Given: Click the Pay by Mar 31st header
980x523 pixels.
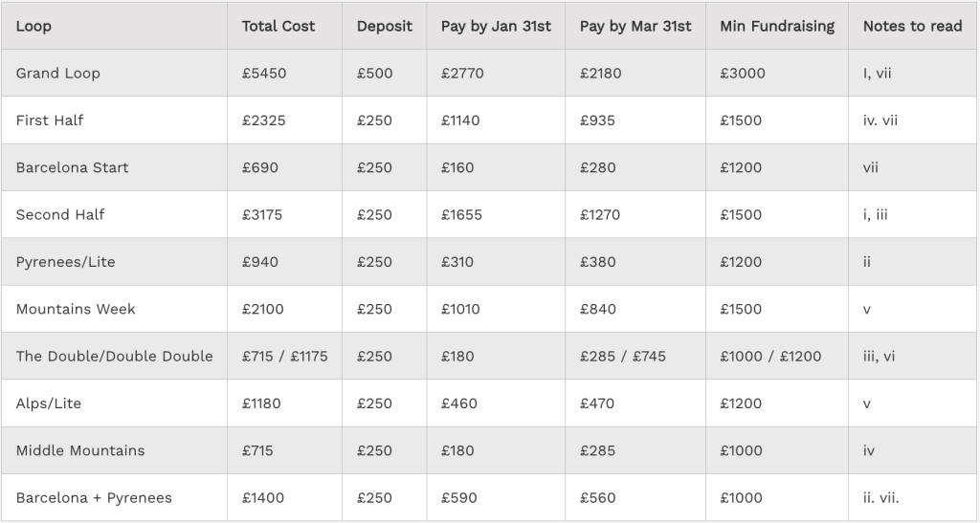Looking at the screenshot, I should (635, 26).
